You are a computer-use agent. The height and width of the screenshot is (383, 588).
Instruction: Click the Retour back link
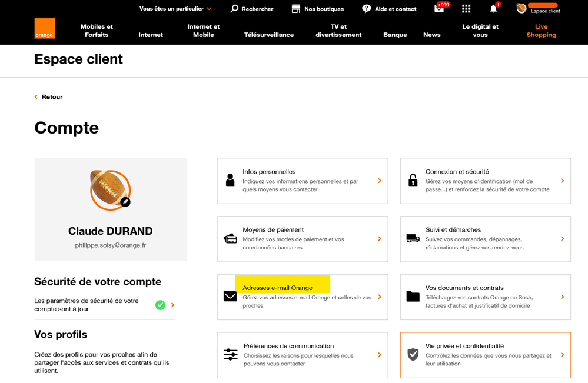48,97
